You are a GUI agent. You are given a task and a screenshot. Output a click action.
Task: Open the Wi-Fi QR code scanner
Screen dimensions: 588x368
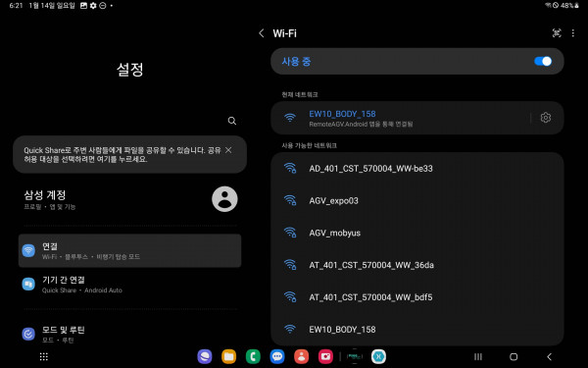coord(557,33)
